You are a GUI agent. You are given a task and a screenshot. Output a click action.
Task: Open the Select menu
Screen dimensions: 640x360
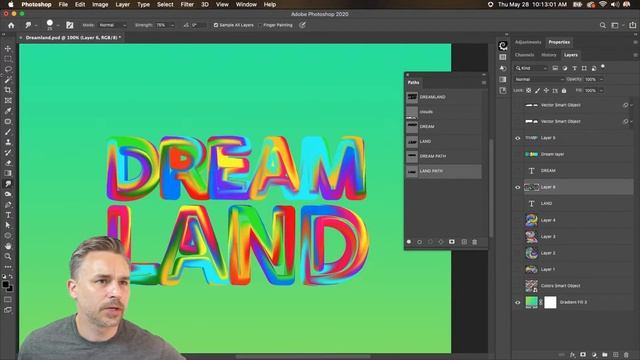click(165, 4)
